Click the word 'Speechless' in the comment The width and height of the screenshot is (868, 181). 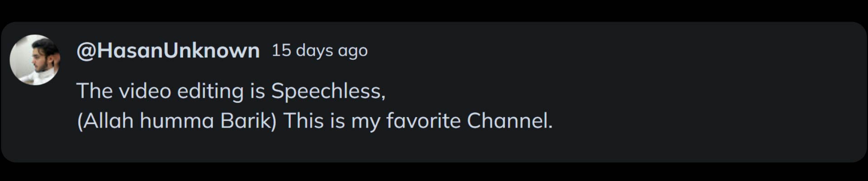point(327,91)
